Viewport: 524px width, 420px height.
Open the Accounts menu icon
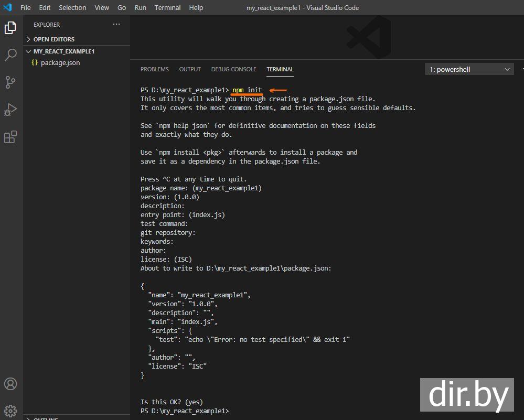click(10, 384)
